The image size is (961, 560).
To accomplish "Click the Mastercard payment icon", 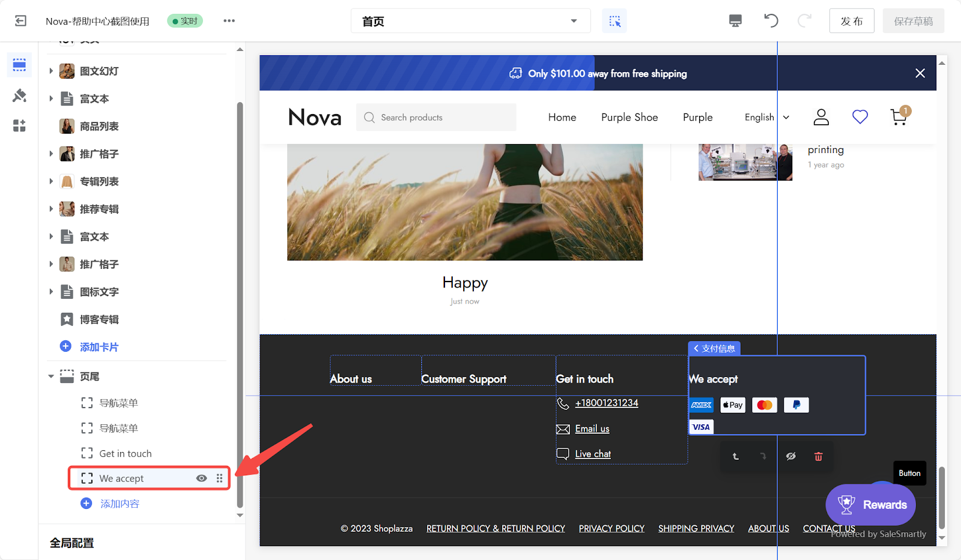I will 765,405.
